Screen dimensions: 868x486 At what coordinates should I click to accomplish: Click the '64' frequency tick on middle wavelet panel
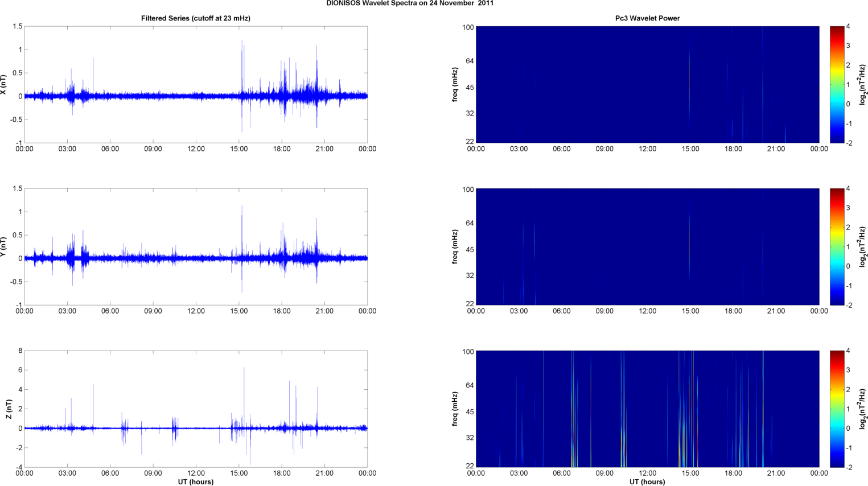pyautogui.click(x=470, y=223)
